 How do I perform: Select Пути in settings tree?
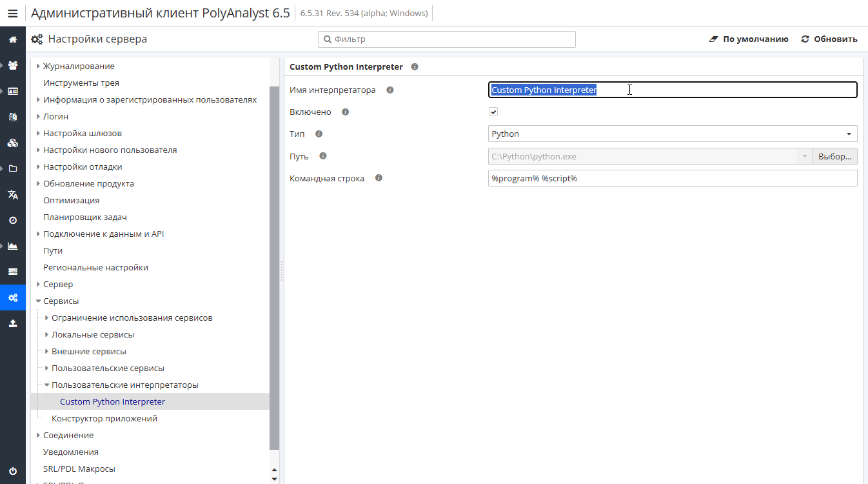[53, 251]
